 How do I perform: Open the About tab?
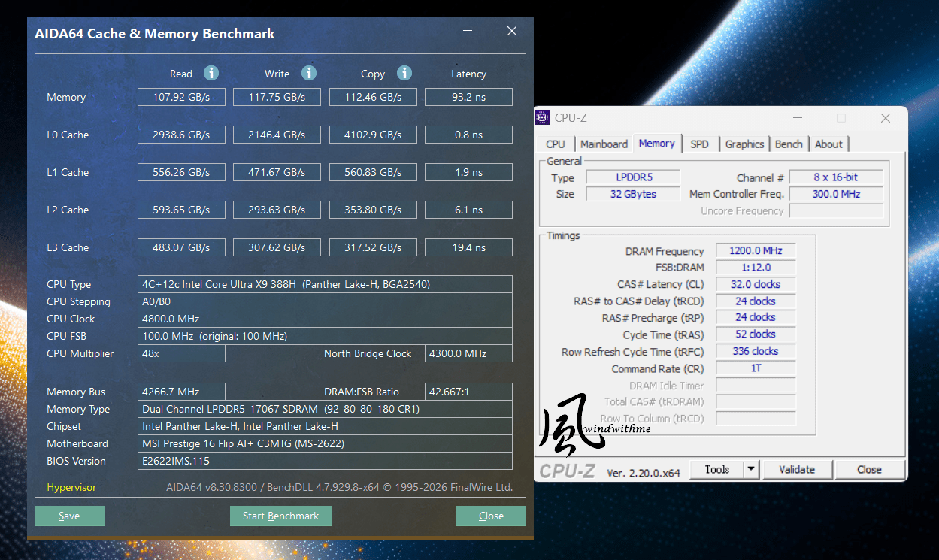point(828,144)
